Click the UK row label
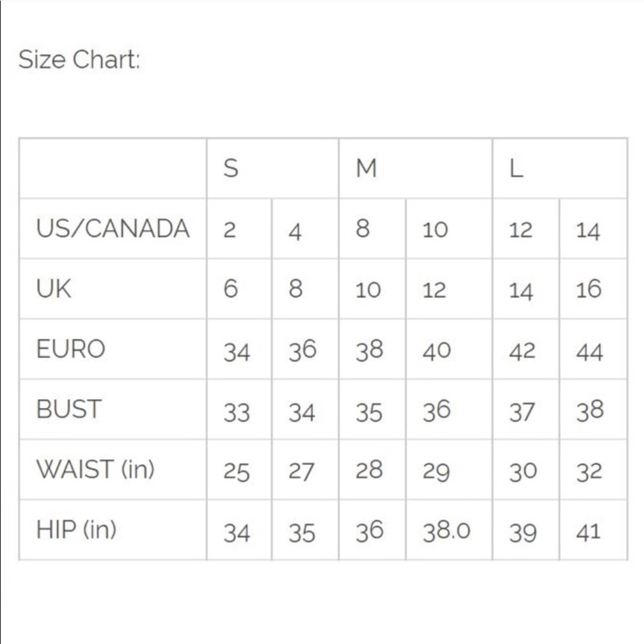 54,289
